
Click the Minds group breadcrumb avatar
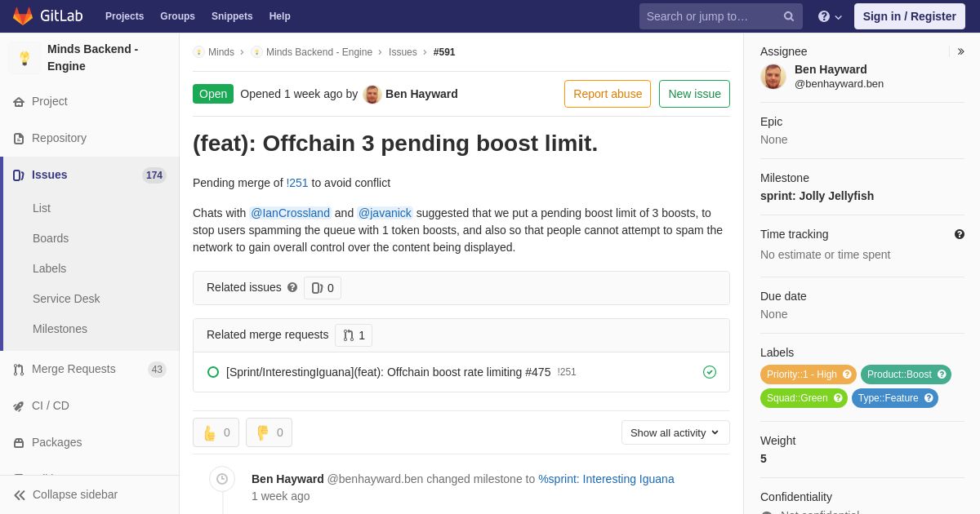coord(198,52)
